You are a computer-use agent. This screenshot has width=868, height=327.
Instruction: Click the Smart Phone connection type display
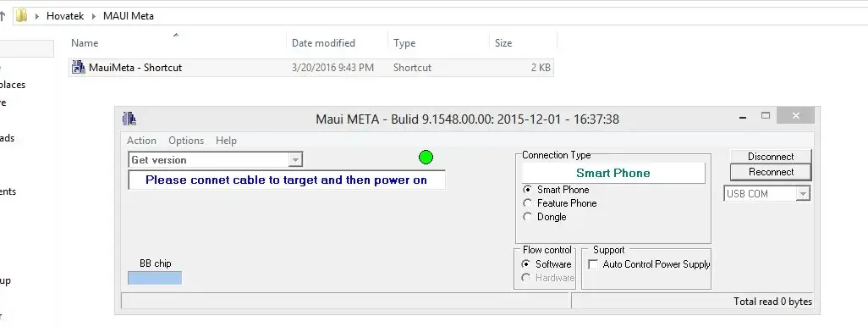[x=613, y=173]
